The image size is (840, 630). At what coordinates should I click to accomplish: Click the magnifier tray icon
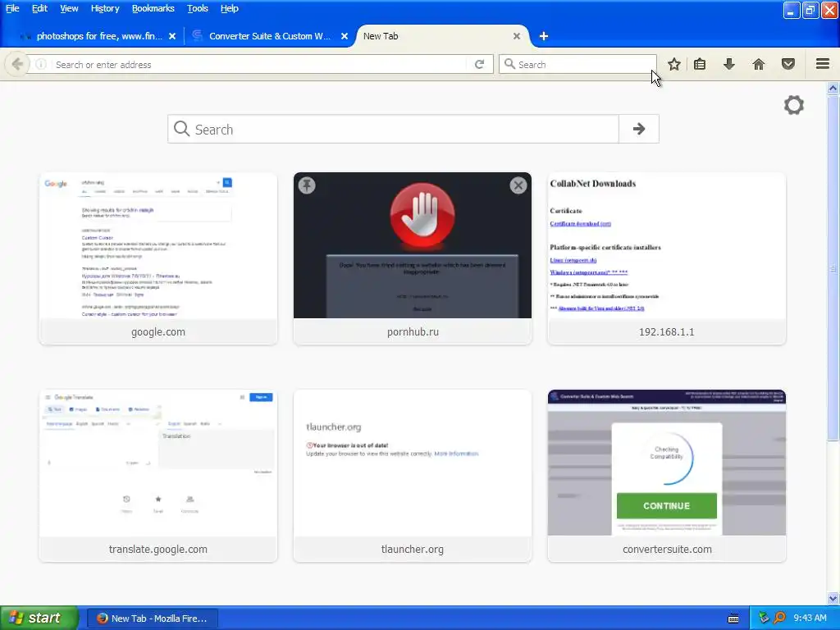point(779,619)
